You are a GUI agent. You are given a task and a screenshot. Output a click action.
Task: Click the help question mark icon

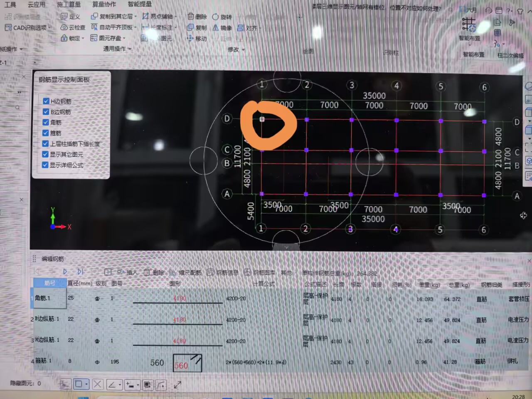pos(509,10)
